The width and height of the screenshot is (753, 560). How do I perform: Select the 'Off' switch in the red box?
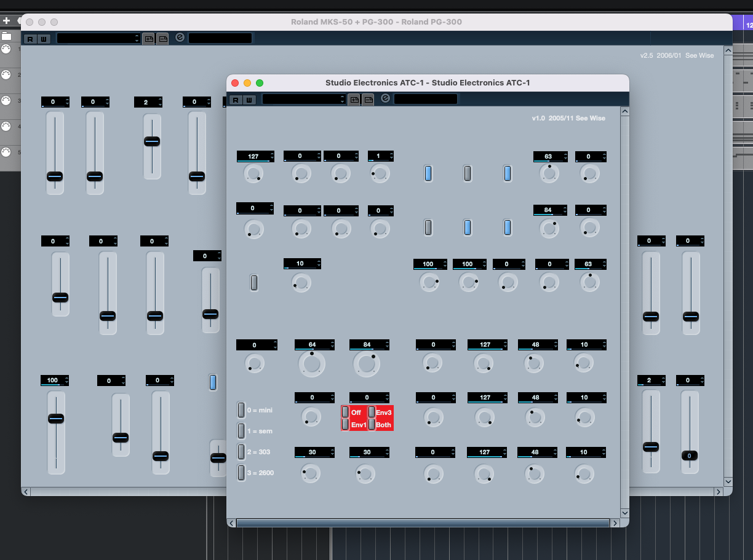point(345,412)
